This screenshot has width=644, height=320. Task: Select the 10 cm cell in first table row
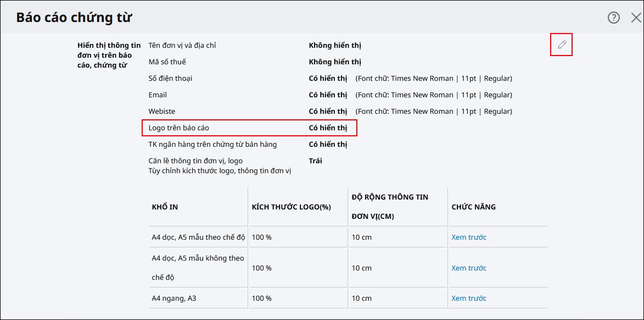coord(361,238)
